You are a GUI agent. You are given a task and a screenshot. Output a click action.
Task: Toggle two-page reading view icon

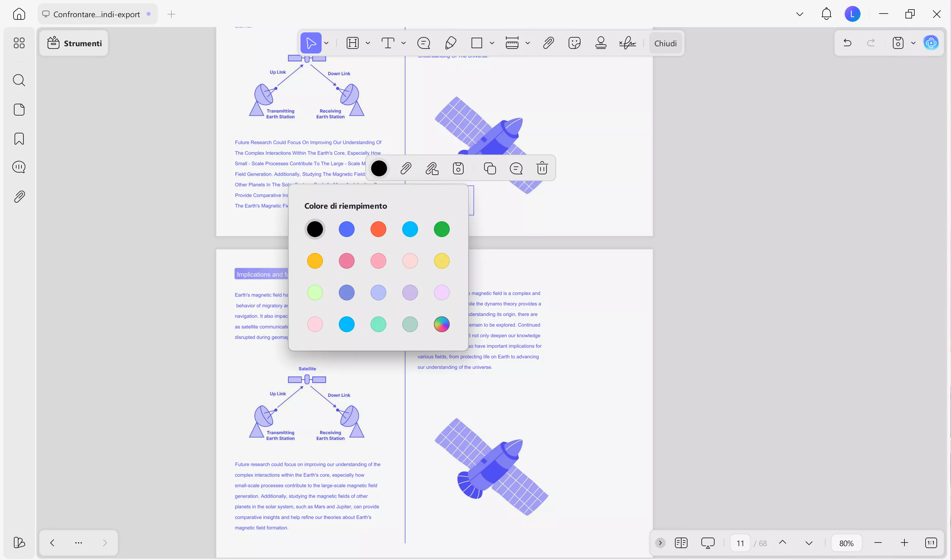[x=681, y=543]
